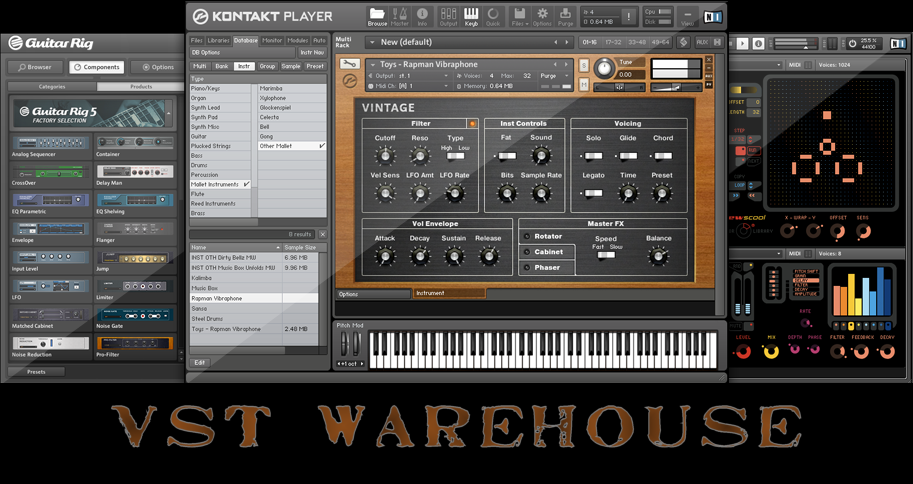Close the database results panel X icon
This screenshot has width=913, height=484.
tap(323, 234)
